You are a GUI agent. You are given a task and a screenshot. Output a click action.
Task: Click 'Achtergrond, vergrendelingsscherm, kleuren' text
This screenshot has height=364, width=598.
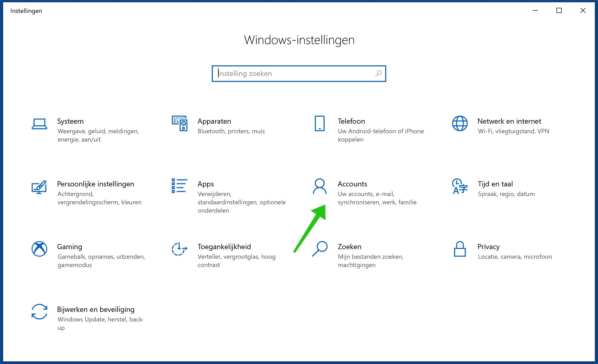point(99,198)
